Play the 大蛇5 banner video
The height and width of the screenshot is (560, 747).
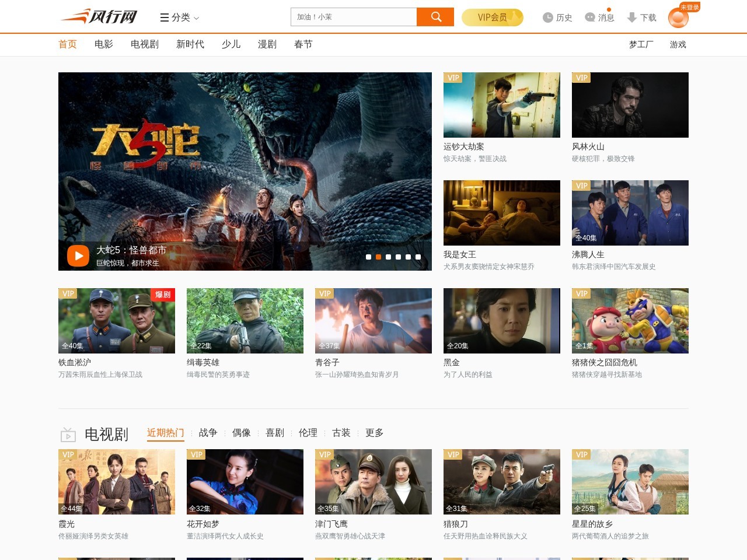[x=78, y=256]
